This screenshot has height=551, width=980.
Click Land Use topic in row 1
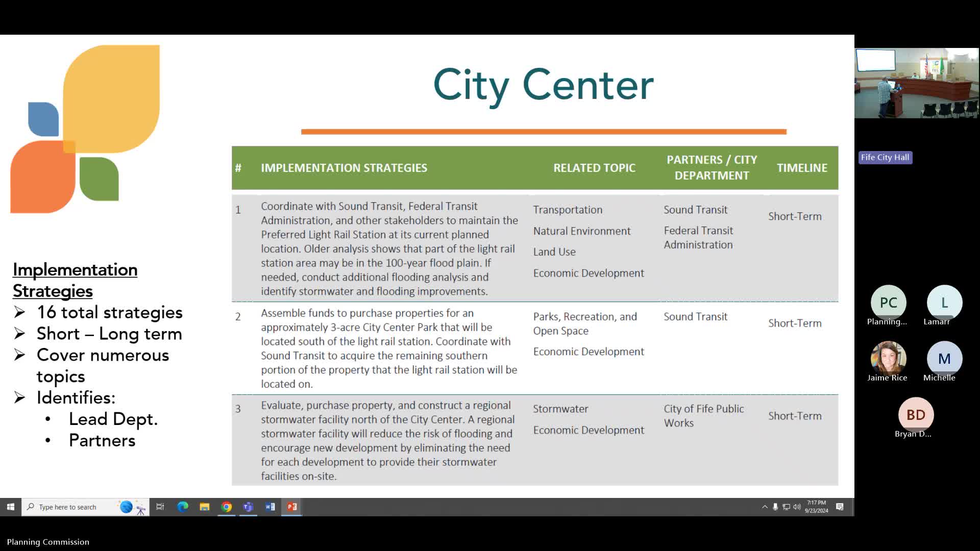point(554,252)
